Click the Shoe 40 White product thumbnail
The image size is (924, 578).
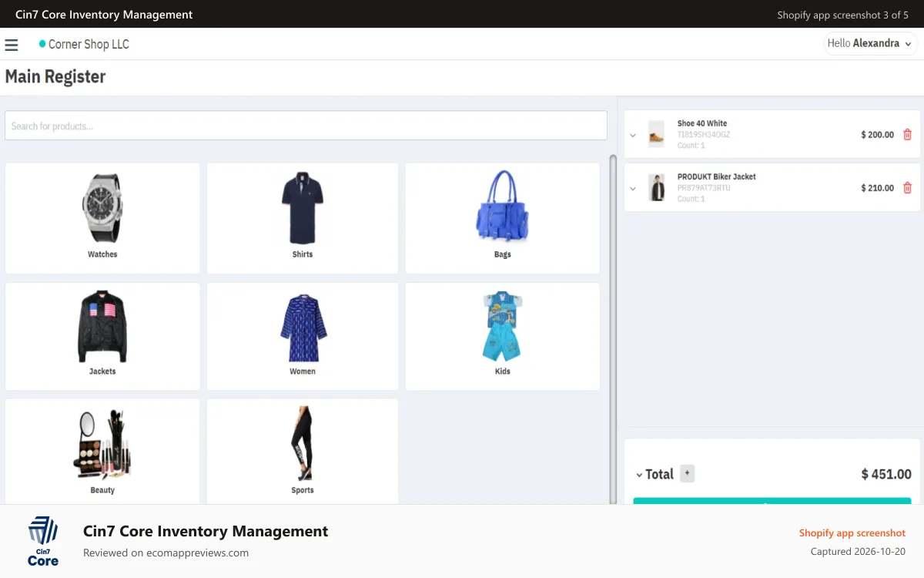click(x=656, y=134)
